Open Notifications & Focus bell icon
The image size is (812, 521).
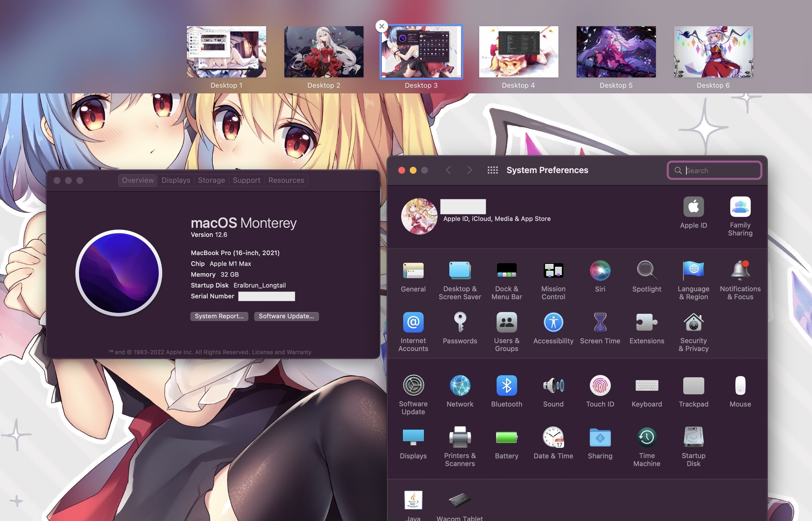pos(740,270)
